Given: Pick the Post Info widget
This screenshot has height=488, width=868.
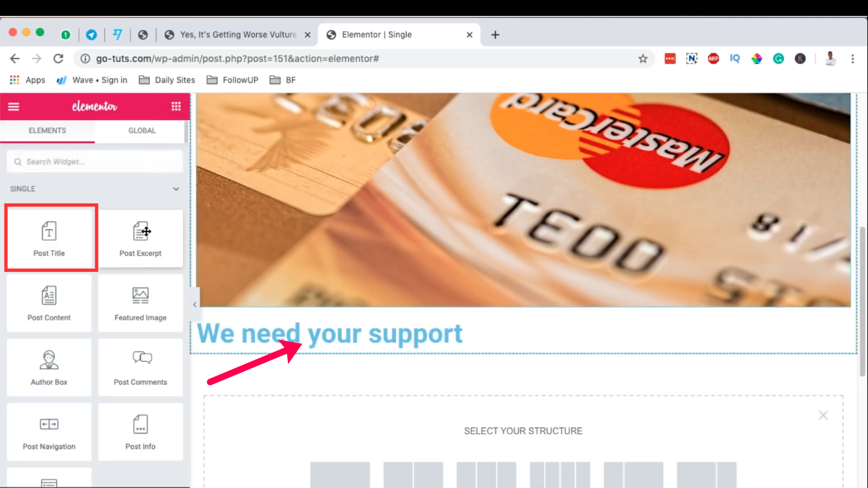Looking at the screenshot, I should coord(140,432).
